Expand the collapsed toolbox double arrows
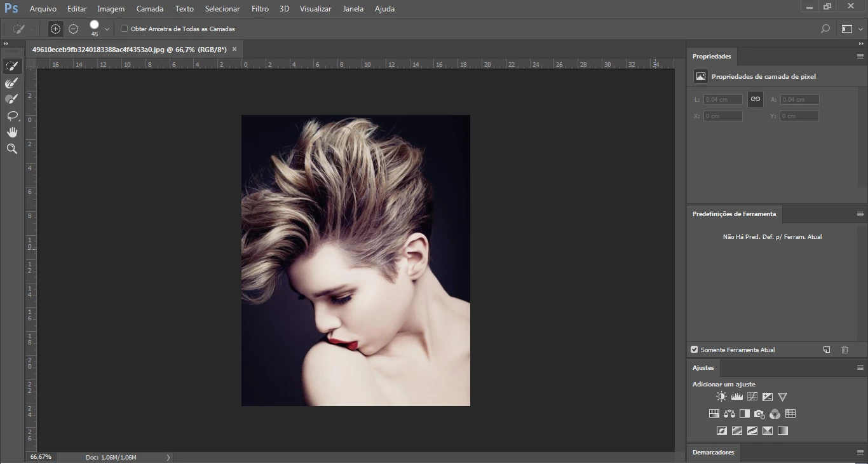The image size is (868, 464). click(x=6, y=44)
